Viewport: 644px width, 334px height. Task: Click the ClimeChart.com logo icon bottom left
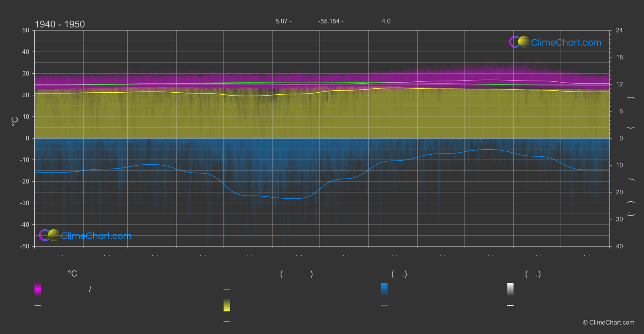click(x=49, y=235)
